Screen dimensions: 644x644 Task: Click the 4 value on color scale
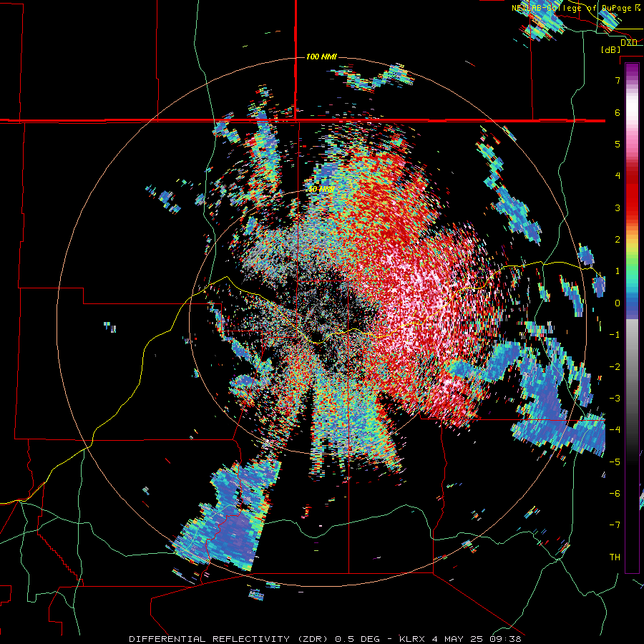coord(618,176)
